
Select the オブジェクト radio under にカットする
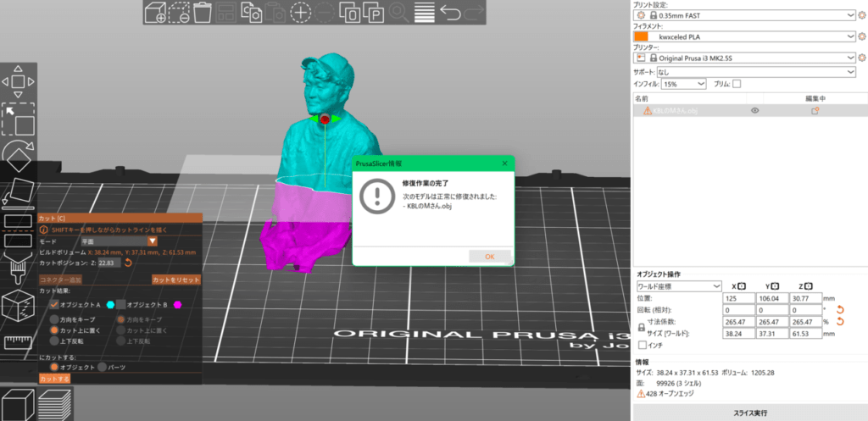click(x=54, y=367)
